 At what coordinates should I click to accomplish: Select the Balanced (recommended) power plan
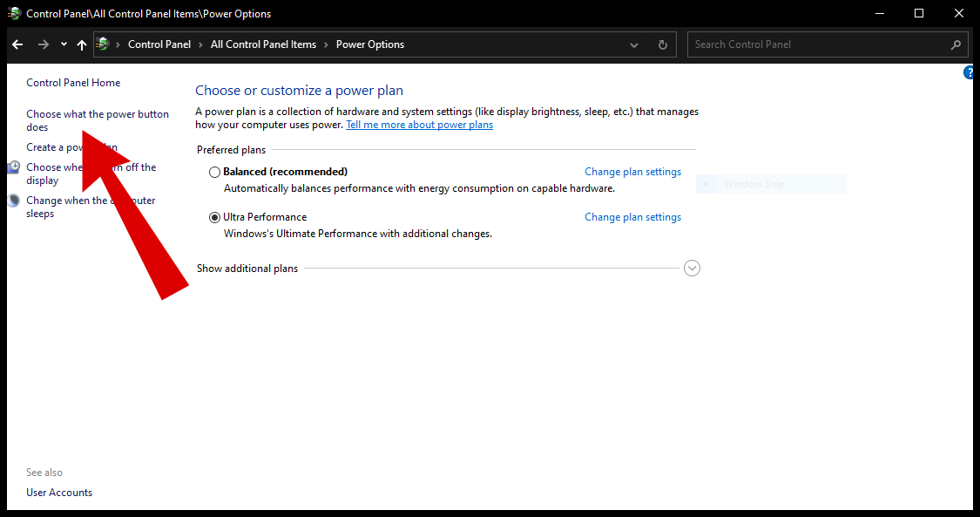(x=215, y=173)
